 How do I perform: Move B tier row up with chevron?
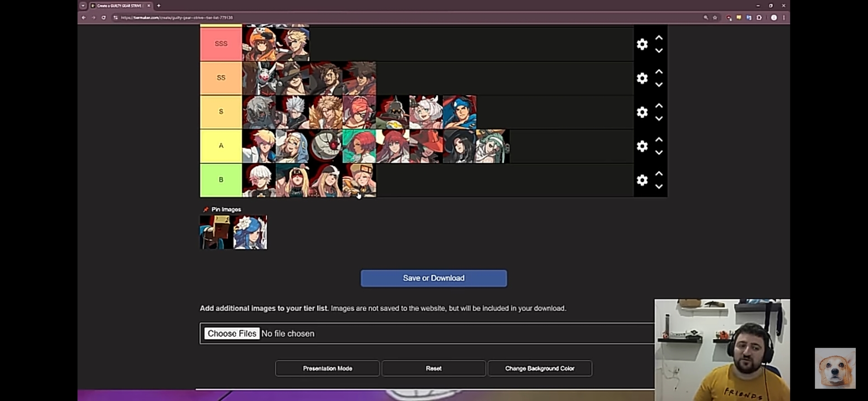(x=659, y=173)
